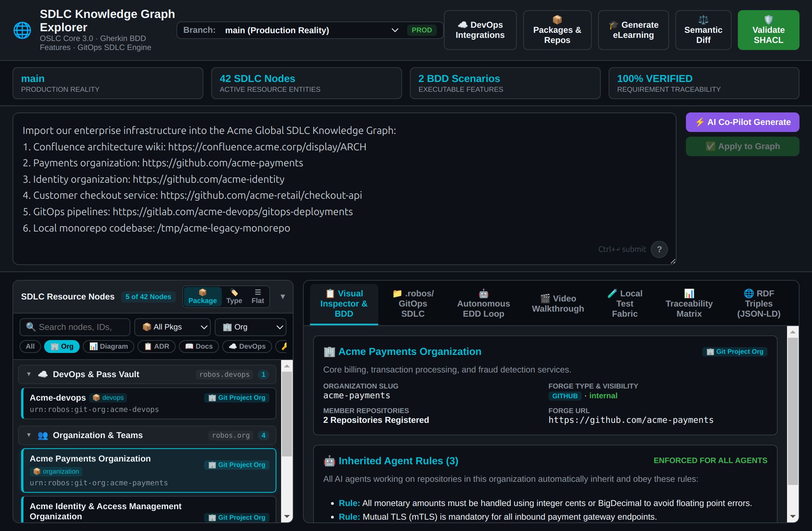This screenshot has width=812, height=531.
Task: Click the acme-payments organization slug
Action: [356, 396]
